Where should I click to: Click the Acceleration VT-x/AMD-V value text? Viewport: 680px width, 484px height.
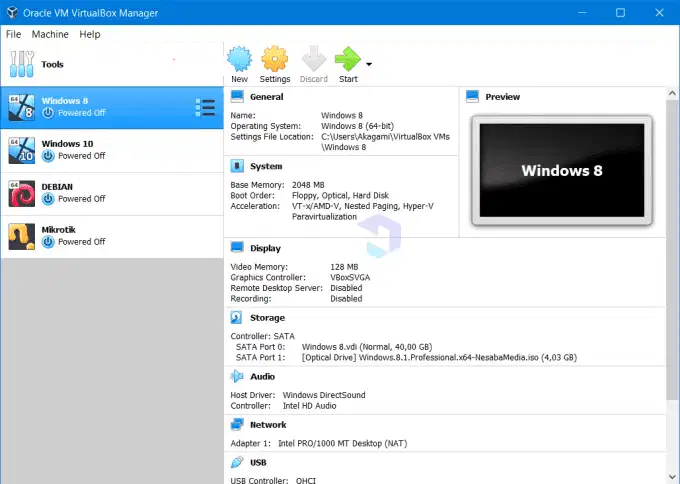(363, 211)
